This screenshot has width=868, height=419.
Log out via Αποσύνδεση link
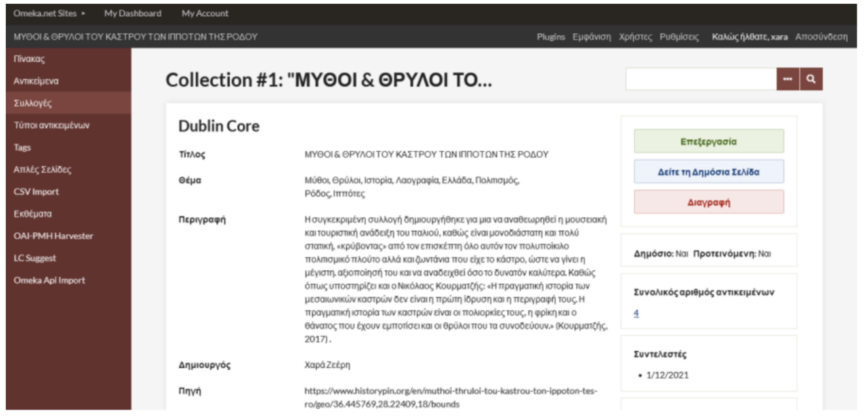821,37
